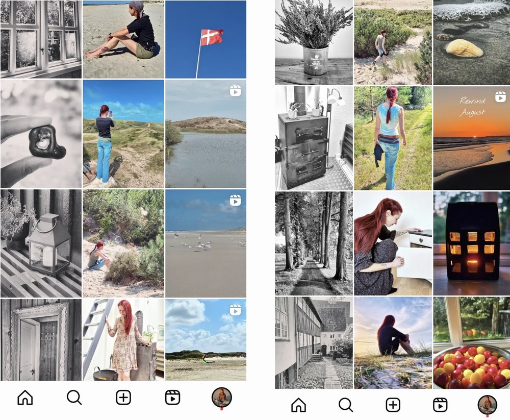Open the woman in floral dress photo

click(123, 340)
